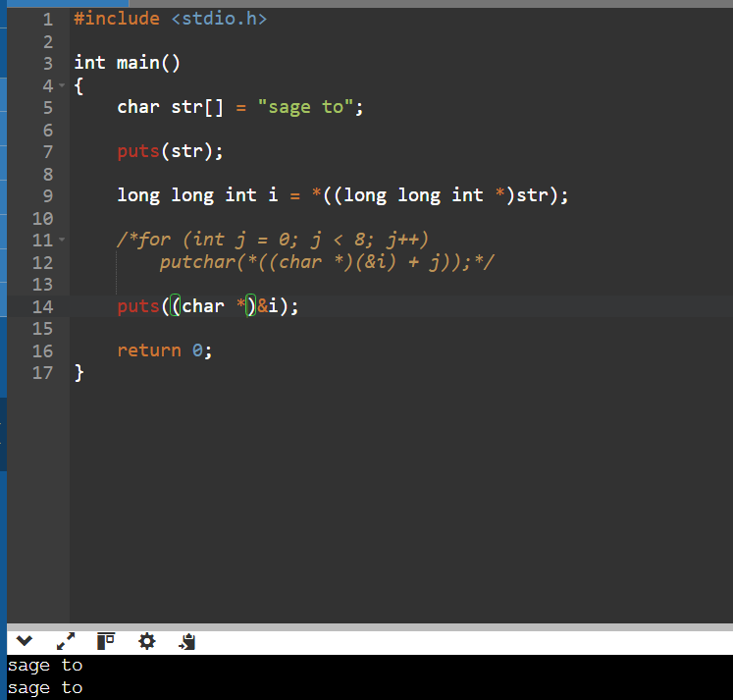Click the first "sage to" console output line
This screenshot has width=733, height=700.
pos(45,666)
